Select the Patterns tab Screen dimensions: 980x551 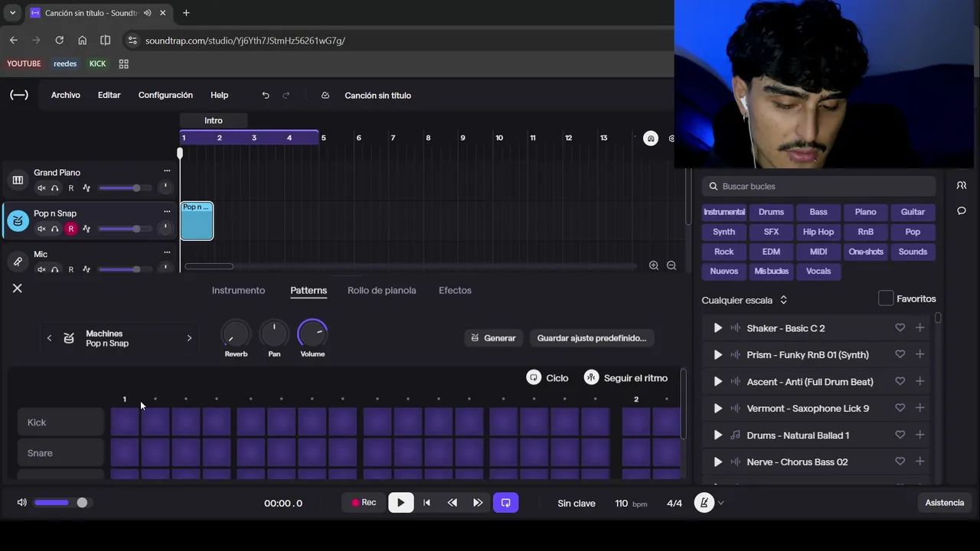point(309,290)
